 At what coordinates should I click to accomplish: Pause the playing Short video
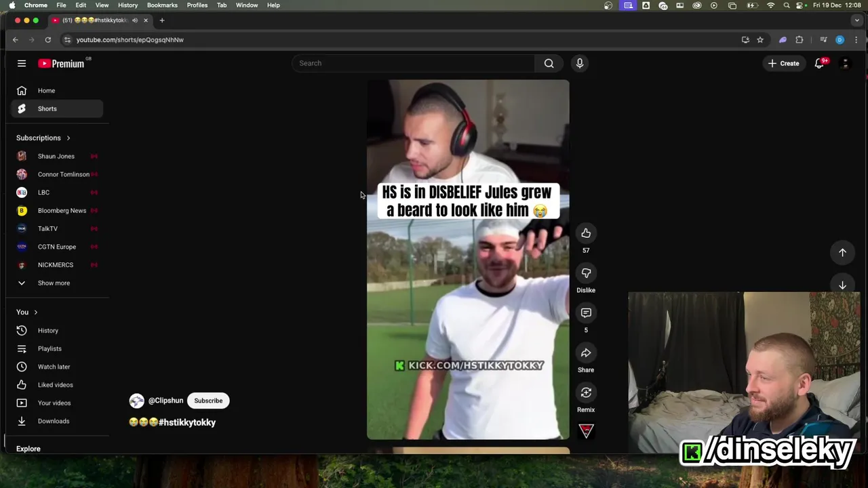coord(468,260)
